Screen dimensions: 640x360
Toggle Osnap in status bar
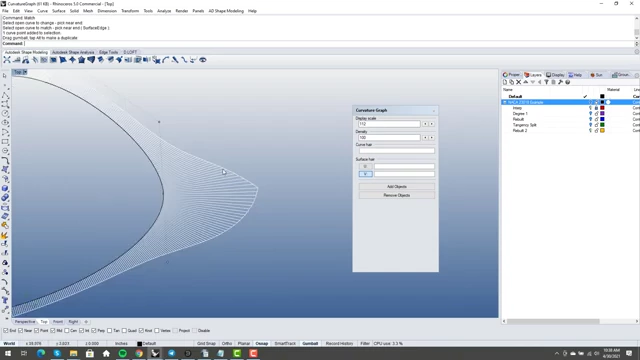pos(262,344)
